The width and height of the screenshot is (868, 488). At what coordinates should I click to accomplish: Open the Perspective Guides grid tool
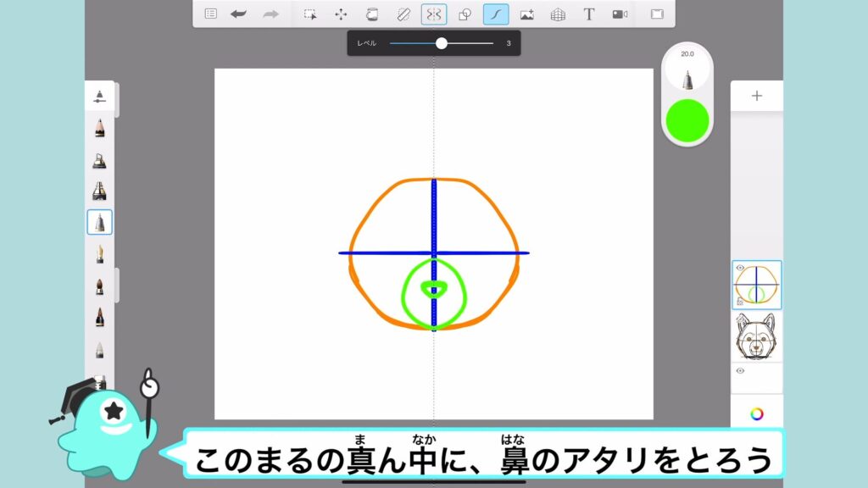[558, 14]
